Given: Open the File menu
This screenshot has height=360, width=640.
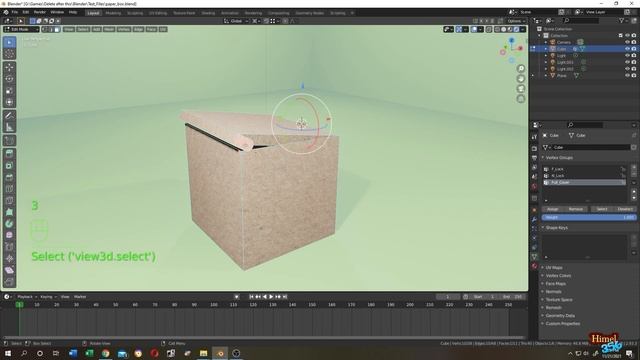Looking at the screenshot, I should (x=15, y=12).
